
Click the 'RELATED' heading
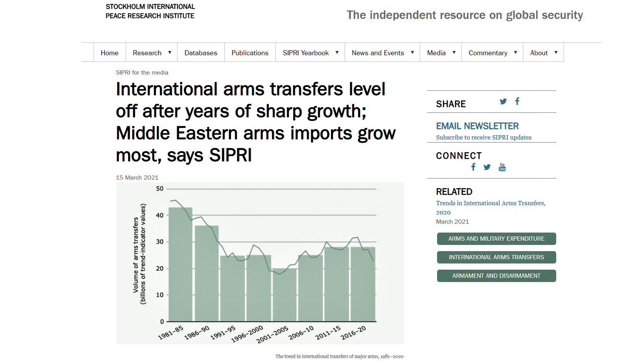click(x=454, y=192)
